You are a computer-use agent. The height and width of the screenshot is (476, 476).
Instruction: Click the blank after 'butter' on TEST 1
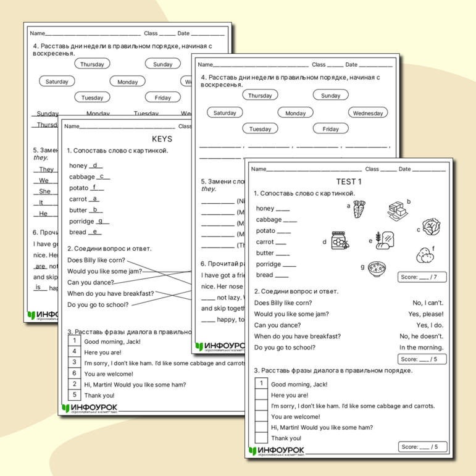point(283,254)
